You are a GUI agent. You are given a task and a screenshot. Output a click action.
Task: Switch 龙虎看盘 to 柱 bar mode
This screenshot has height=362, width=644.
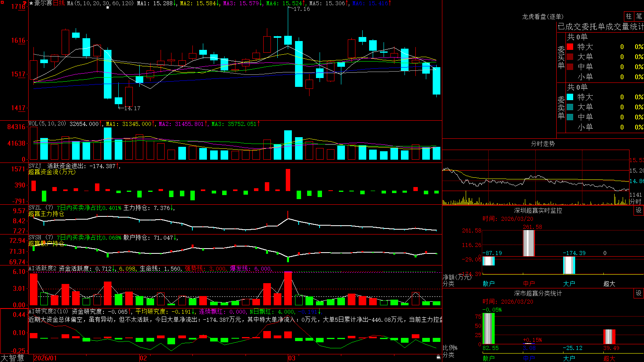[629, 16]
